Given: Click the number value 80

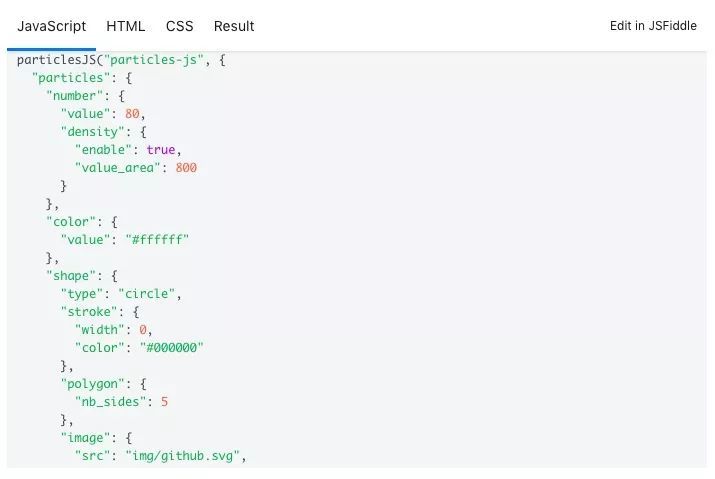Looking at the screenshot, I should [132, 114].
